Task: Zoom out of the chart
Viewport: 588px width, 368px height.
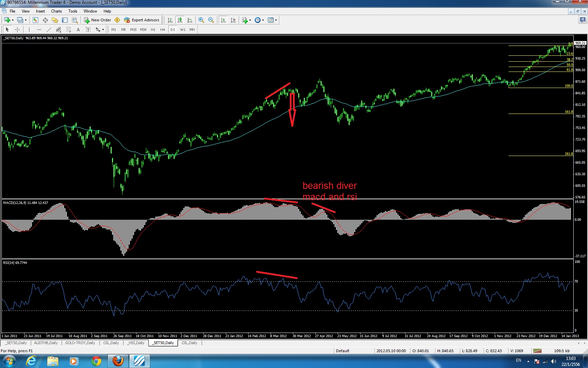Action: (x=211, y=20)
